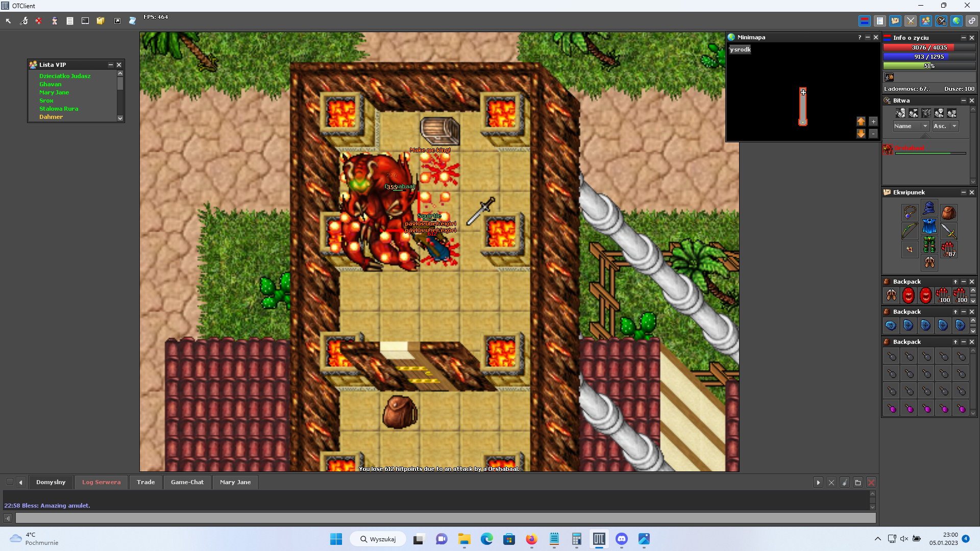This screenshot has width=980, height=551.
Task: Click the amulet slot in Ekwipunek
Action: click(910, 212)
